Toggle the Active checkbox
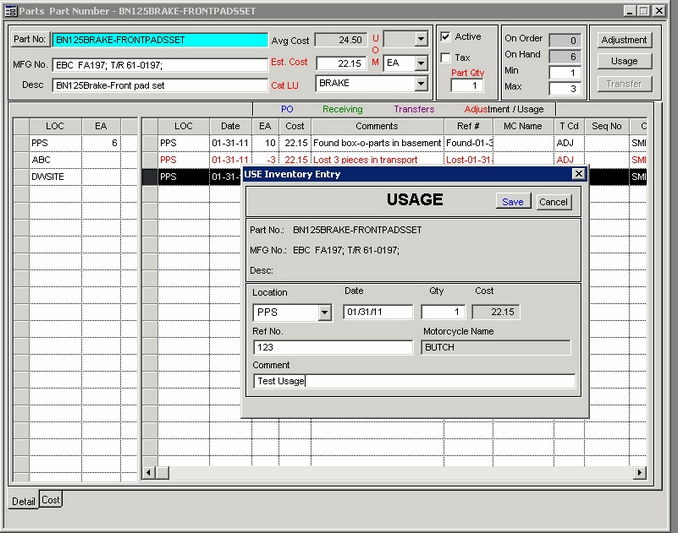This screenshot has width=678, height=533. [x=446, y=37]
